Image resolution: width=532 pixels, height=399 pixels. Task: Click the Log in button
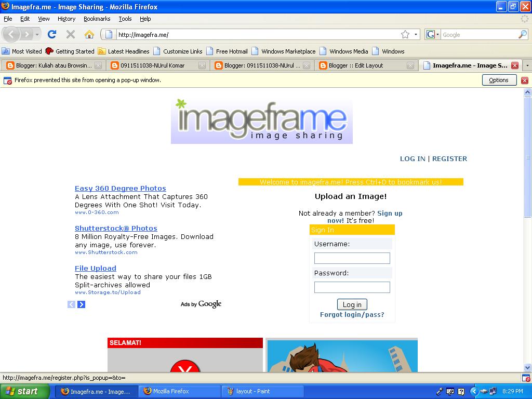tap(352, 304)
